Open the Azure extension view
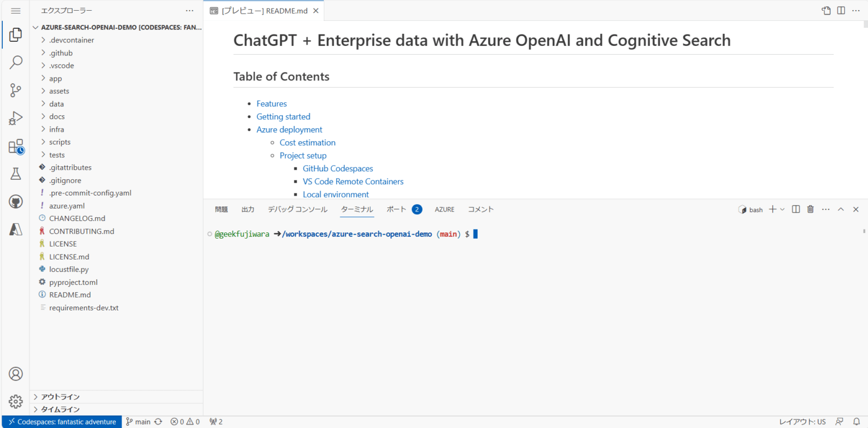 (15, 229)
